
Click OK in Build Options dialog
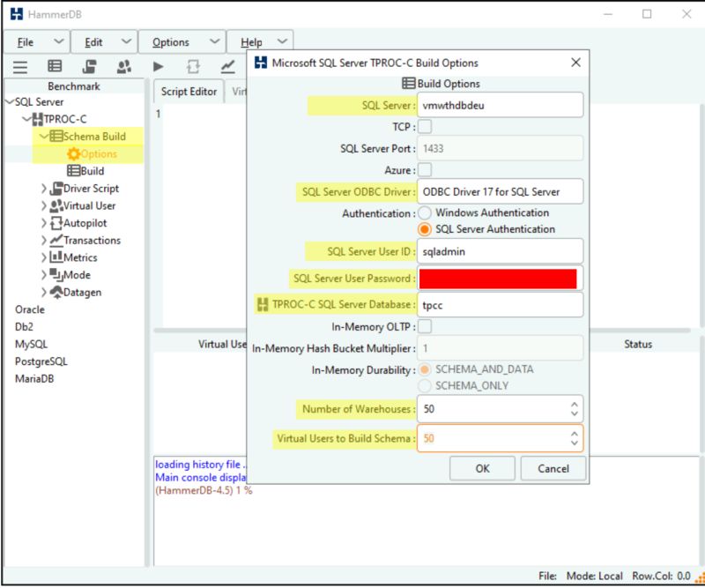[x=482, y=469]
